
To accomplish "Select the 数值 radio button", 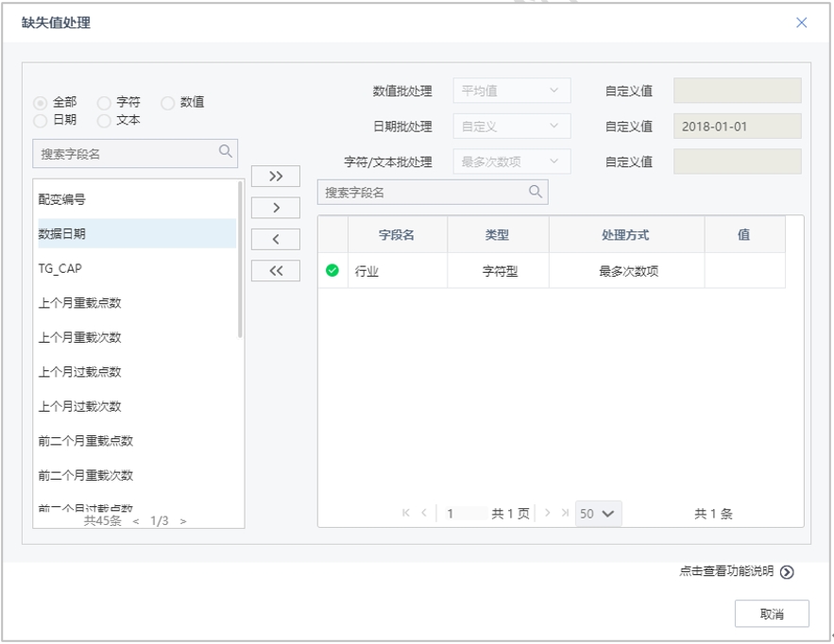I will (168, 102).
